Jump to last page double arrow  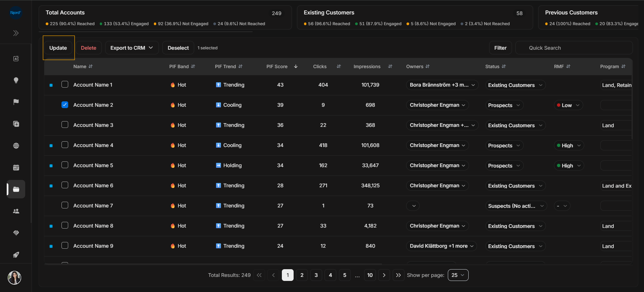[x=398, y=275]
